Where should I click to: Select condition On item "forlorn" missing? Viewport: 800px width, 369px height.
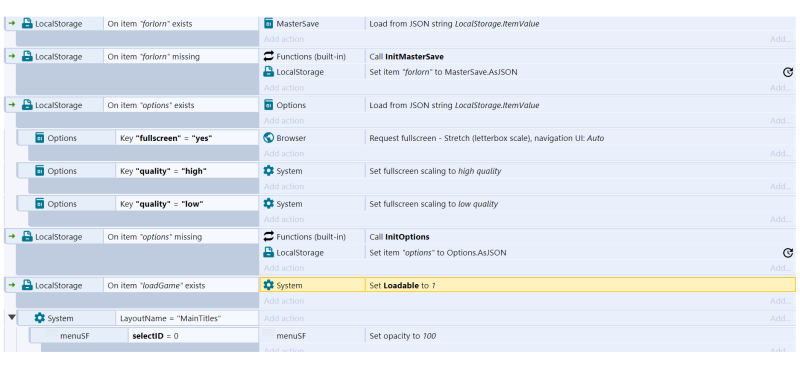(181, 57)
